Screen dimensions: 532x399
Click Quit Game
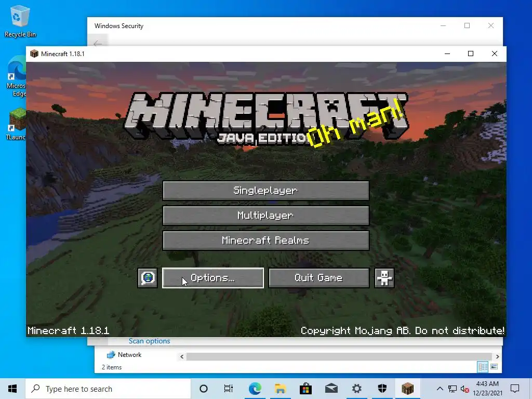point(319,278)
